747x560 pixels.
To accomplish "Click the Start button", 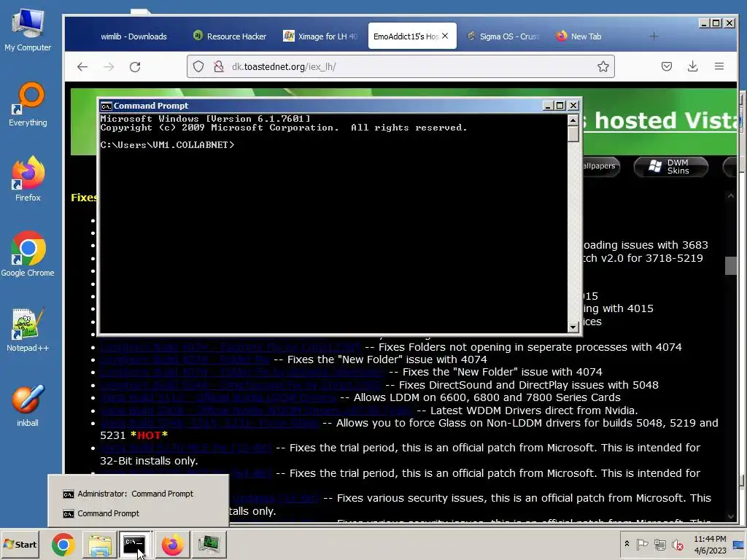I will tap(20, 544).
